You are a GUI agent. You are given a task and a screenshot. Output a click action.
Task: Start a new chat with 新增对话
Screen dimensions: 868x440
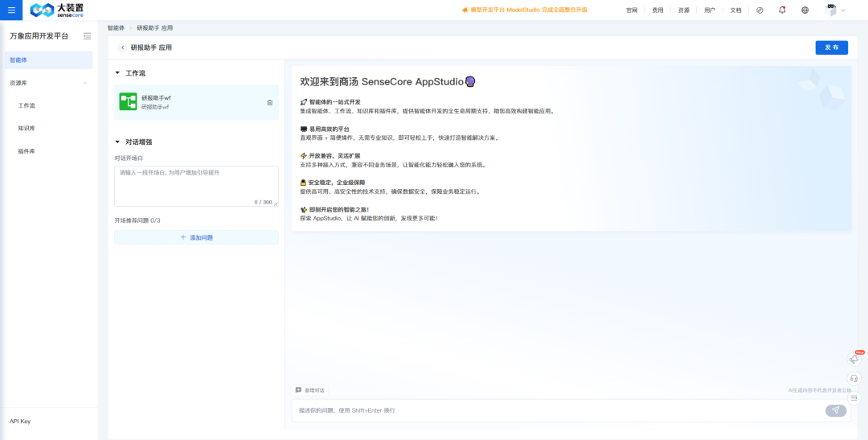point(310,390)
